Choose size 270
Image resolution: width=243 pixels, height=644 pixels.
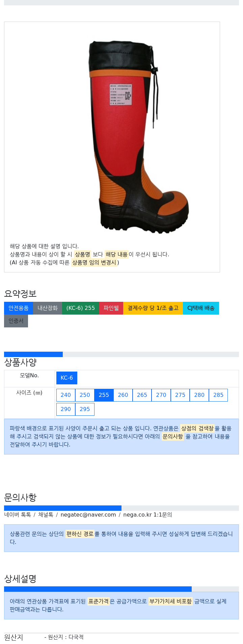click(x=161, y=395)
